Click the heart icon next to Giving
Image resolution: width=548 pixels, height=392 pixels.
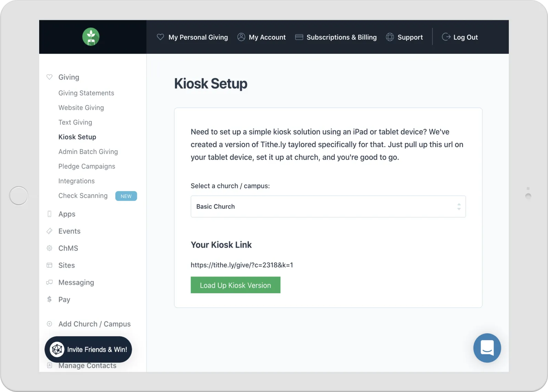pyautogui.click(x=50, y=77)
